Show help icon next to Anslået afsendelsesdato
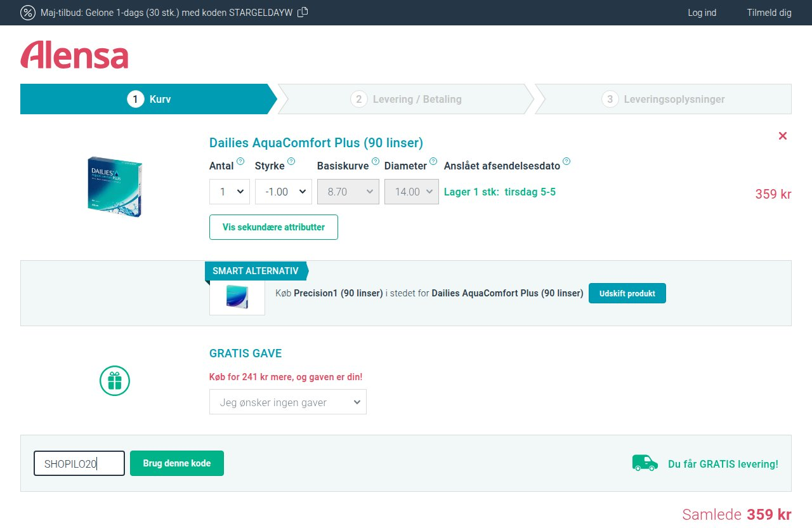 click(x=566, y=161)
